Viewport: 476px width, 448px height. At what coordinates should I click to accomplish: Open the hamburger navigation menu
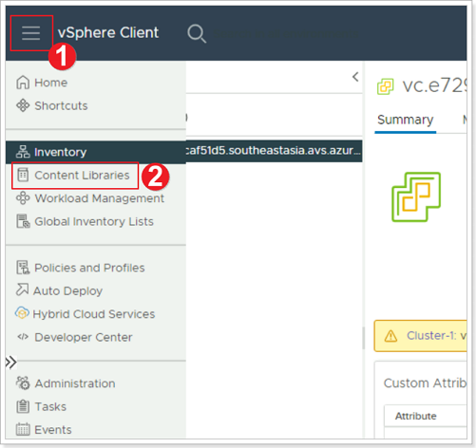click(31, 33)
